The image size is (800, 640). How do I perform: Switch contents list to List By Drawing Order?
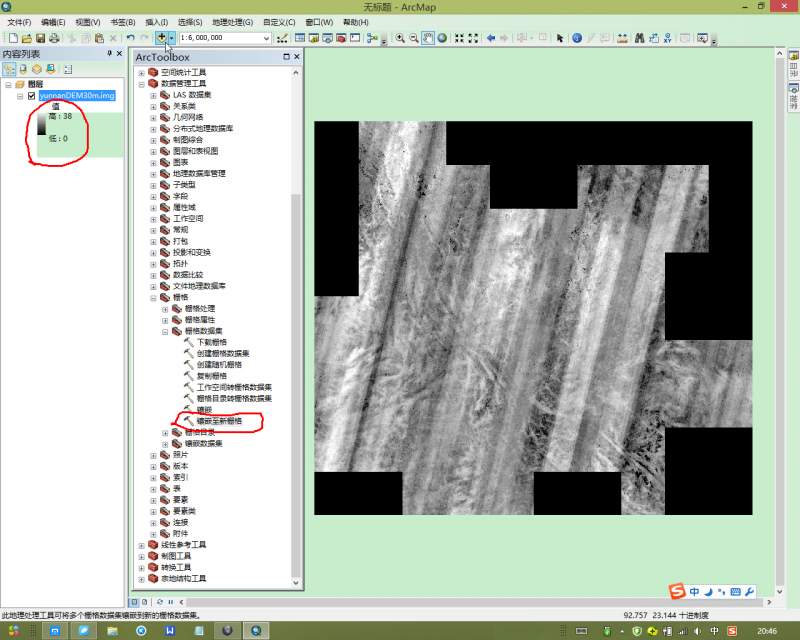click(x=9, y=69)
